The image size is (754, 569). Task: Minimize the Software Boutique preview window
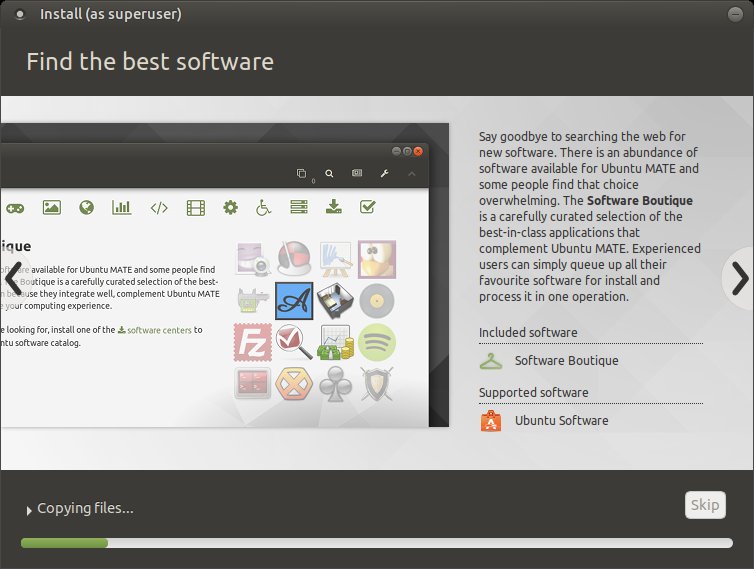pyautogui.click(x=396, y=151)
